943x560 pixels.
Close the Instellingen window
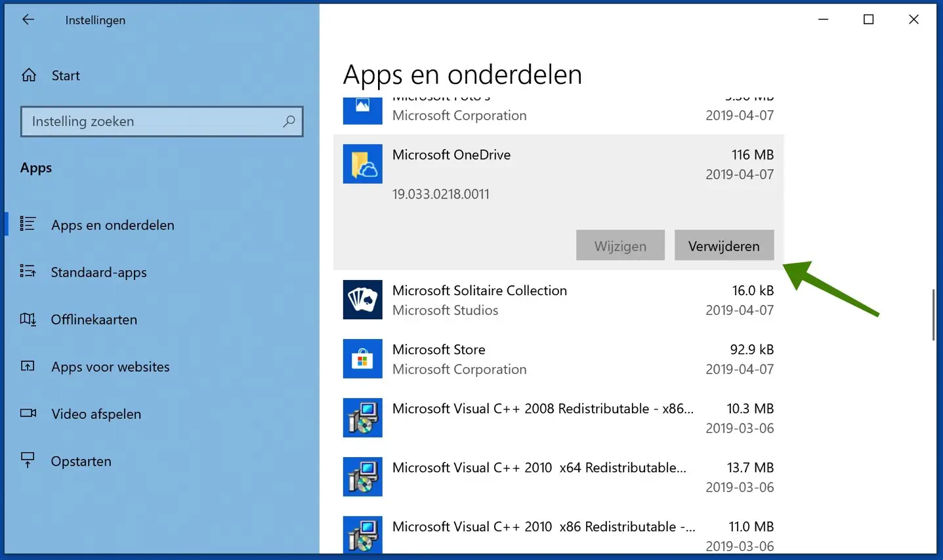tap(913, 20)
